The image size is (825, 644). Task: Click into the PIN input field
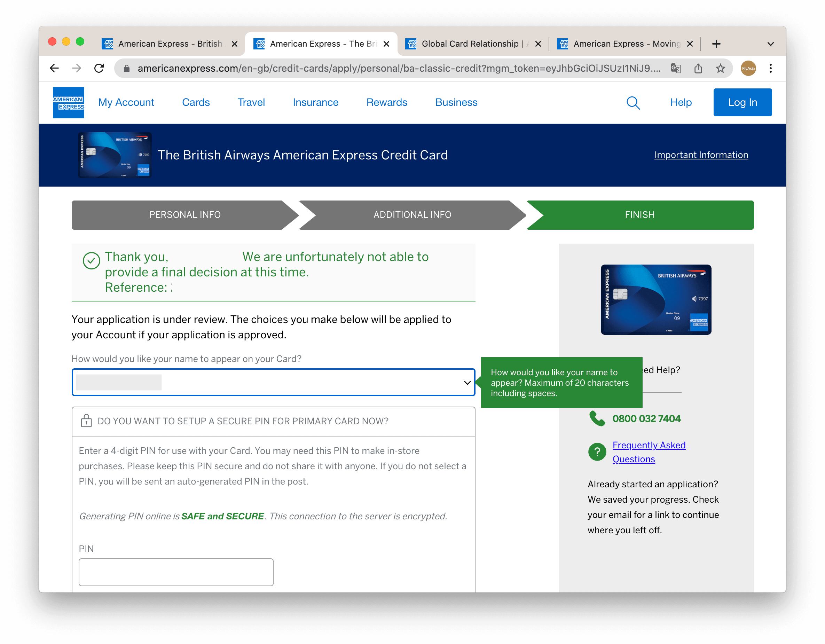[x=176, y=572]
